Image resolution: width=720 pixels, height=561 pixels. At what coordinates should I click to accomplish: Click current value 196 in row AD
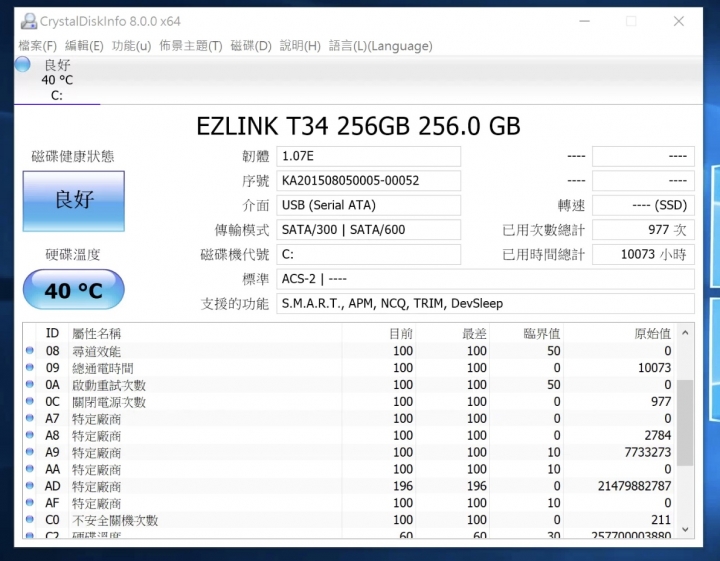tap(403, 486)
